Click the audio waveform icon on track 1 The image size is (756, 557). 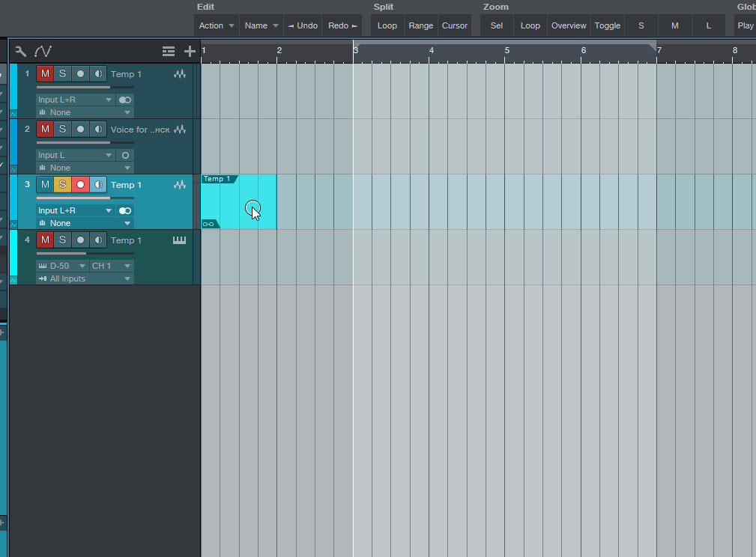(180, 74)
